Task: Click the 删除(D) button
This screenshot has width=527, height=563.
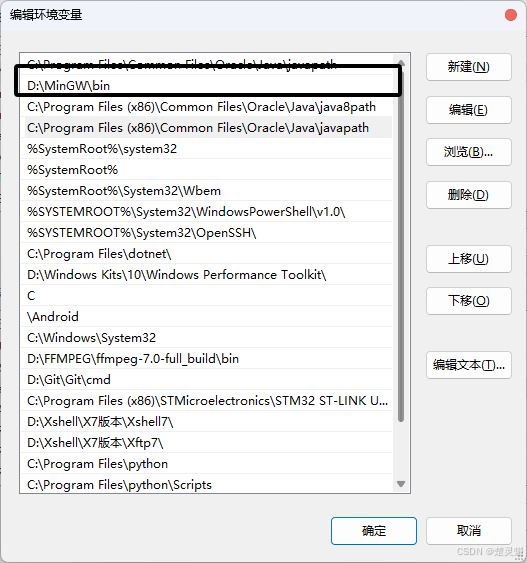Action: pos(468,195)
